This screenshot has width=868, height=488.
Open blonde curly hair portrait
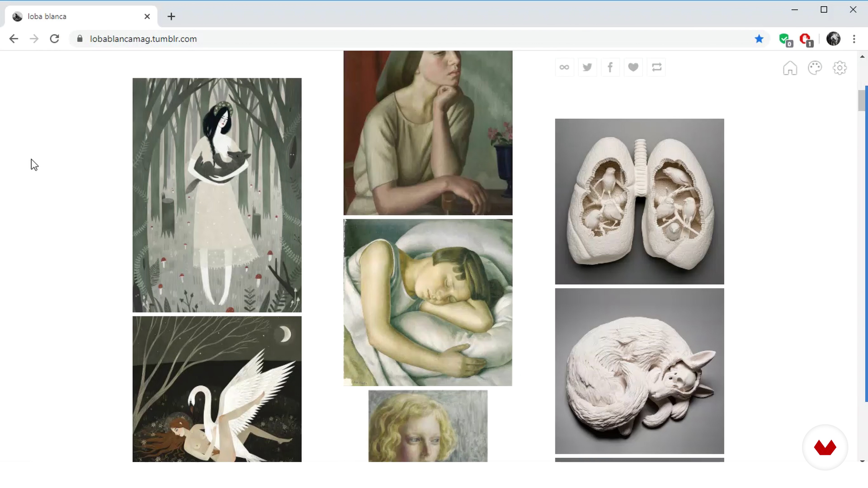(x=428, y=426)
